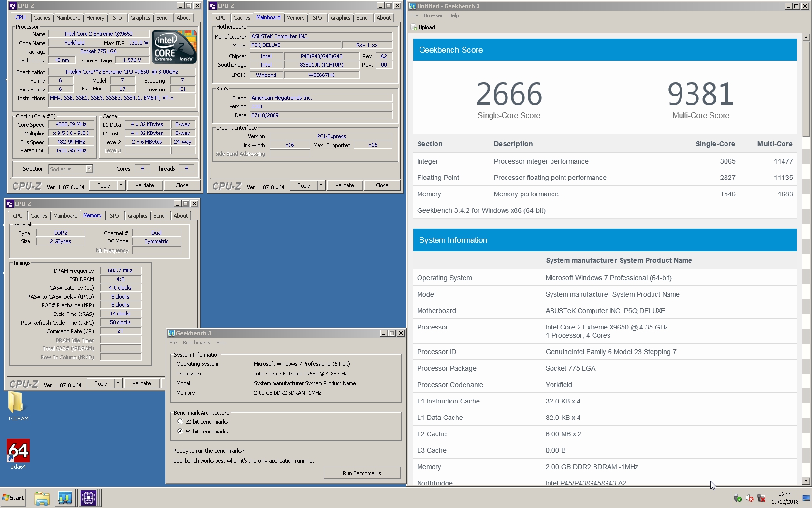The image size is (812, 508).
Task: Click the Core Speed value 4588.39 MHz
Action: click(71, 124)
